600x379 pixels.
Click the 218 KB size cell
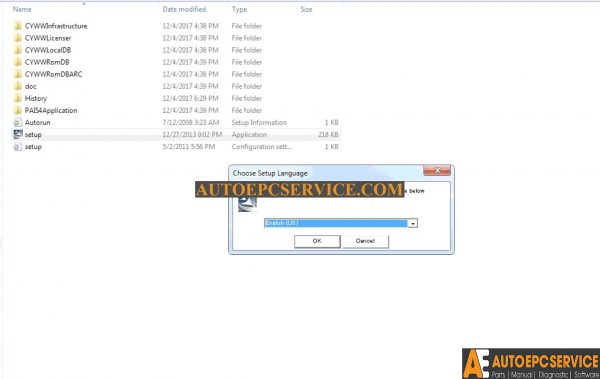(328, 134)
